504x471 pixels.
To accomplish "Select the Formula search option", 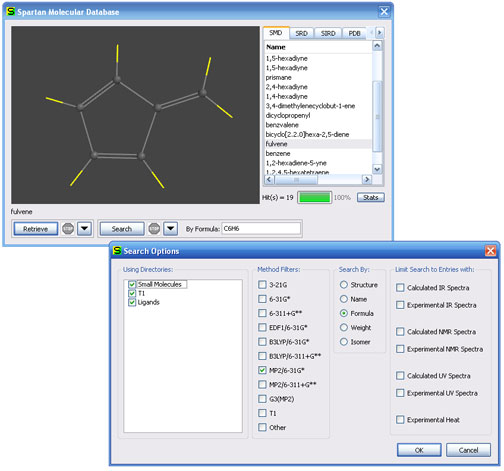I will [x=344, y=313].
